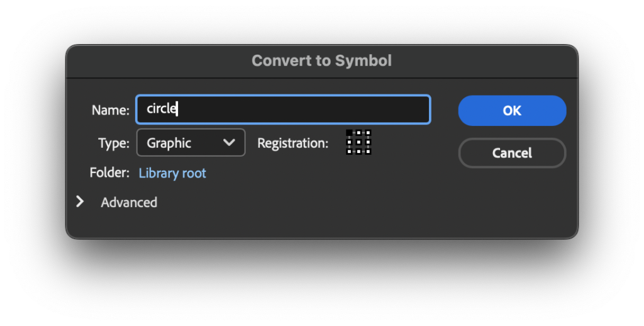Set registration point to the center
Screen dimensions: 644x326
click(x=358, y=142)
